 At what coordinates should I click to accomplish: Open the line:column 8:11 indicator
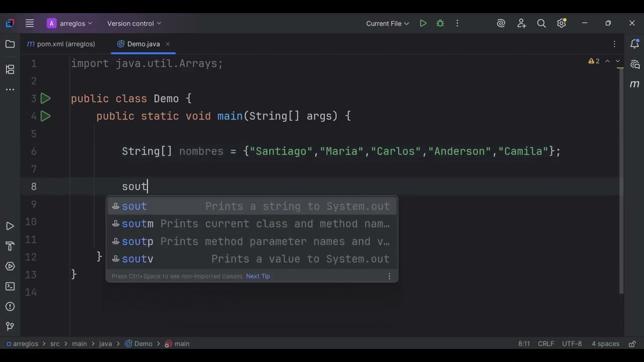pos(524,344)
